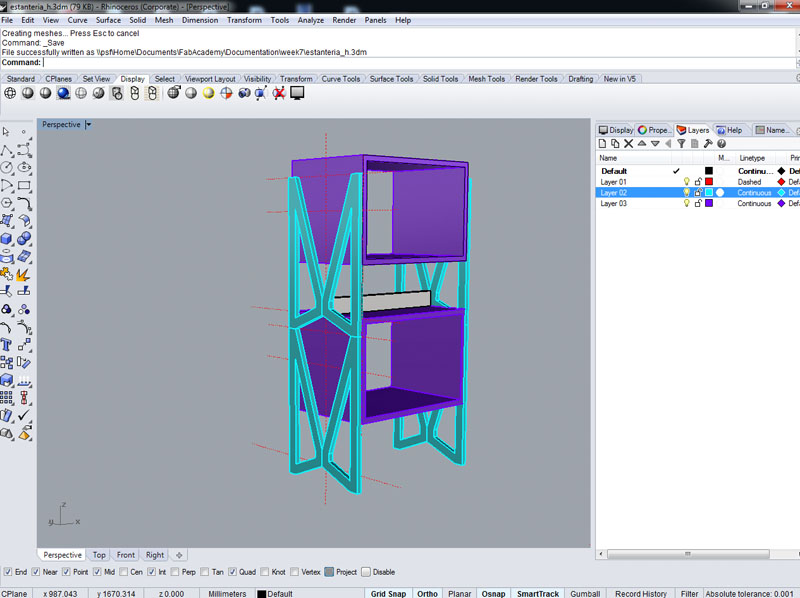Switch to the Front viewport tab
This screenshot has height=598, width=800.
tap(126, 555)
